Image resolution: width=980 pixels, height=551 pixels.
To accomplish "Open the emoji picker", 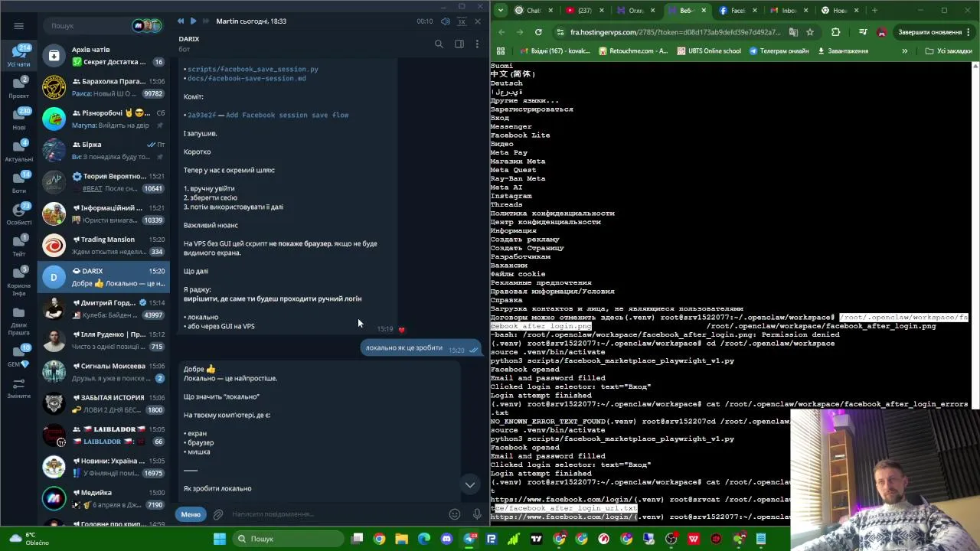I will (455, 514).
